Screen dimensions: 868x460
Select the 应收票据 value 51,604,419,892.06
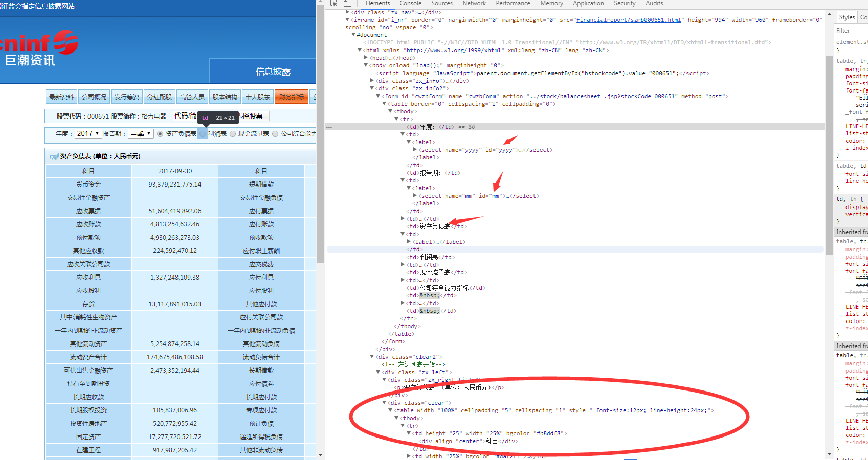[x=175, y=211]
